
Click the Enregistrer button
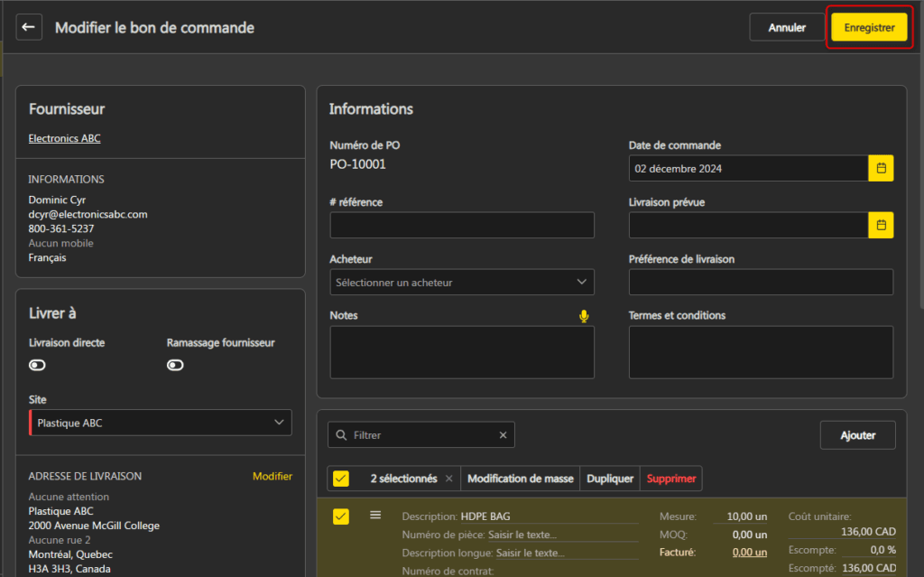pyautogui.click(x=869, y=28)
